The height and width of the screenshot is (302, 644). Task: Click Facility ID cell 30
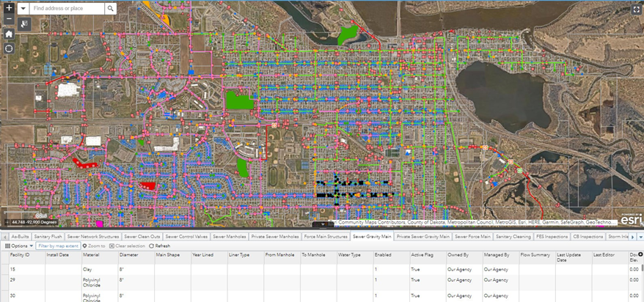[x=27, y=297]
